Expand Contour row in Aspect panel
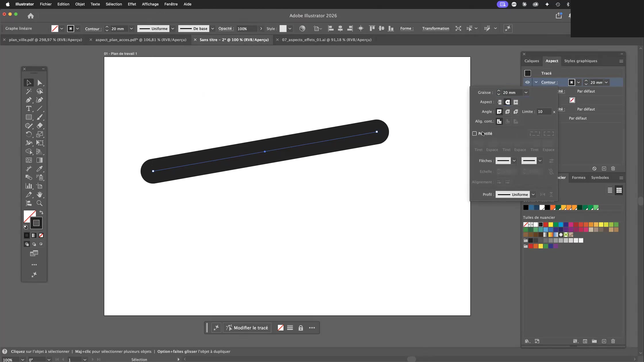The height and width of the screenshot is (362, 644). coord(536,82)
